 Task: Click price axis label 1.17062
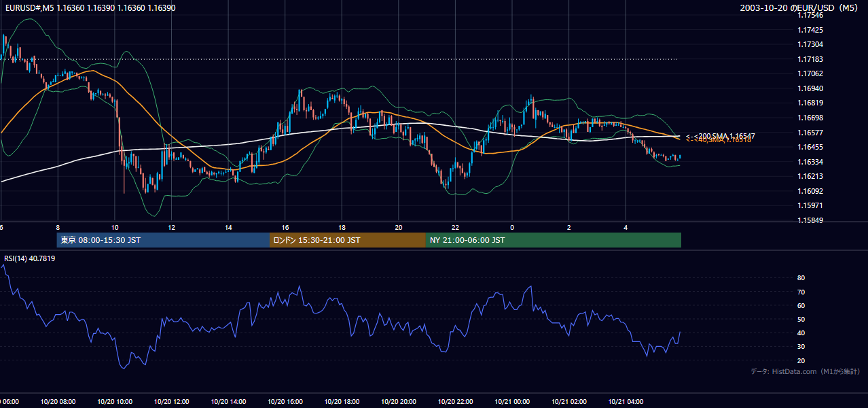[810, 73]
